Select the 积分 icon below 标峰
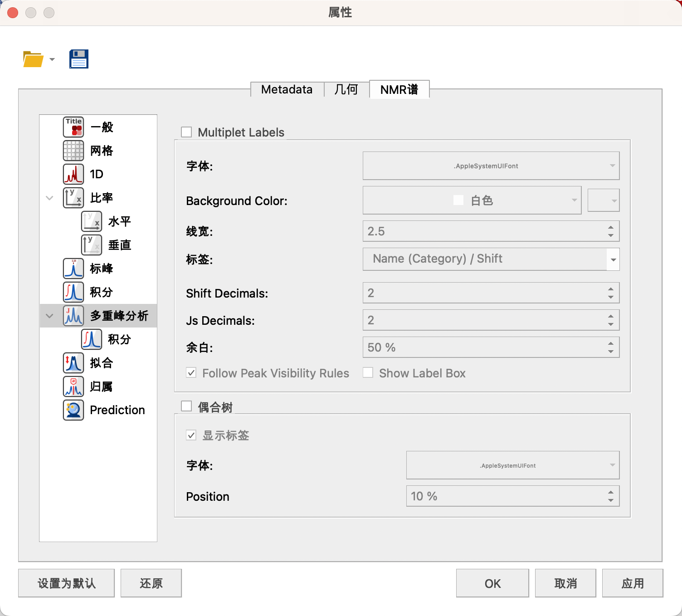The height and width of the screenshot is (616, 682). coord(73,292)
